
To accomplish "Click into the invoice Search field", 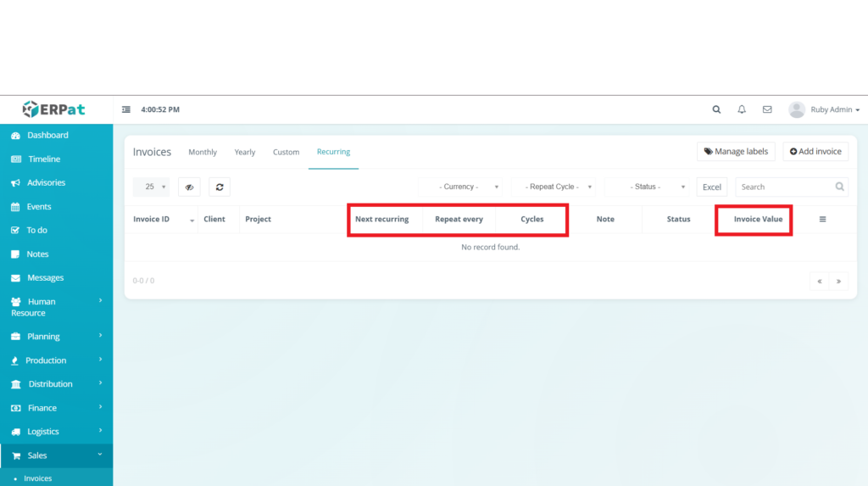I will (x=784, y=187).
